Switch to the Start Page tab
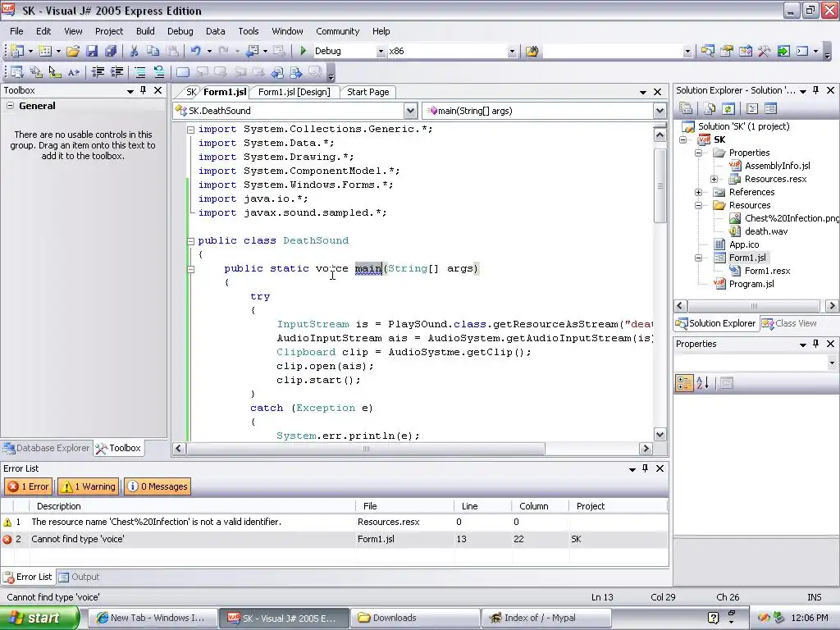Viewport: 840px width, 630px height. point(368,92)
